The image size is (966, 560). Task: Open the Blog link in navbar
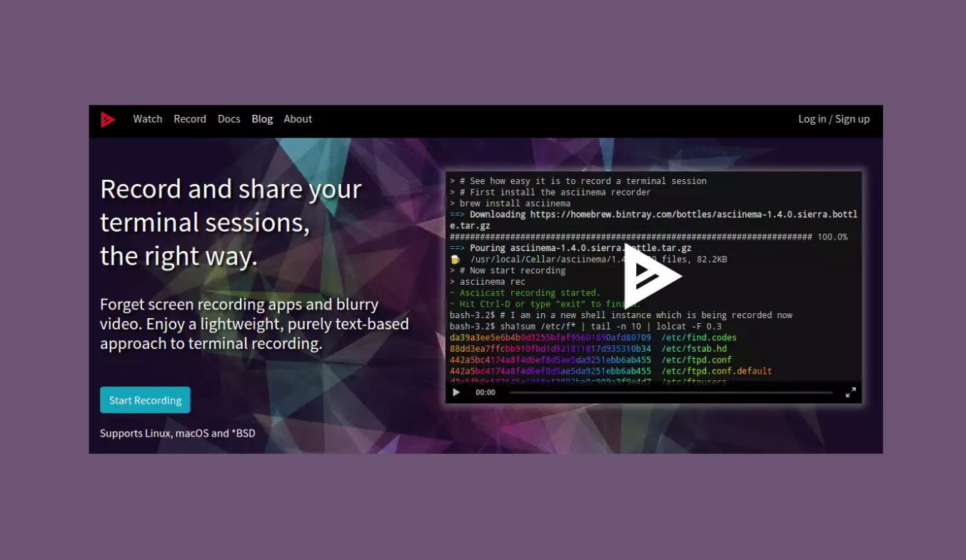point(262,119)
